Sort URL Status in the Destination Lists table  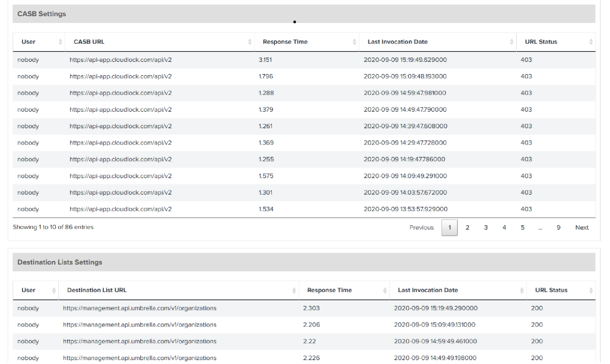[591, 290]
